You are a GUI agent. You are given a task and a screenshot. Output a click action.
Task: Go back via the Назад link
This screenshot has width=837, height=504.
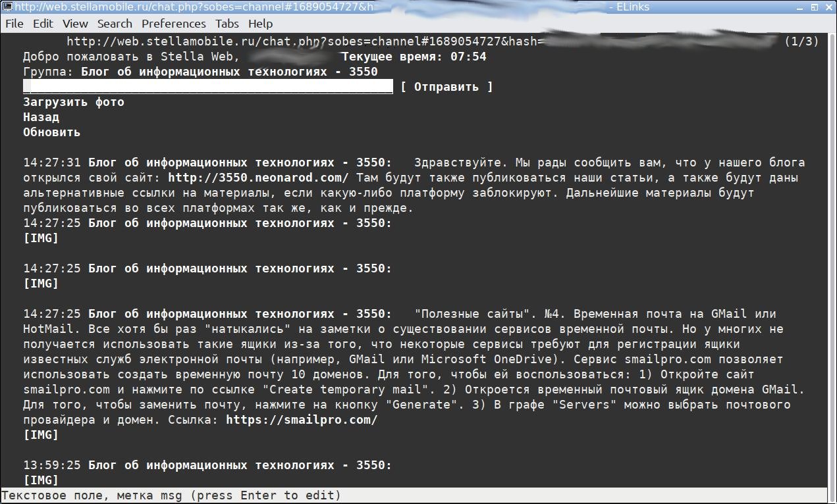click(41, 117)
